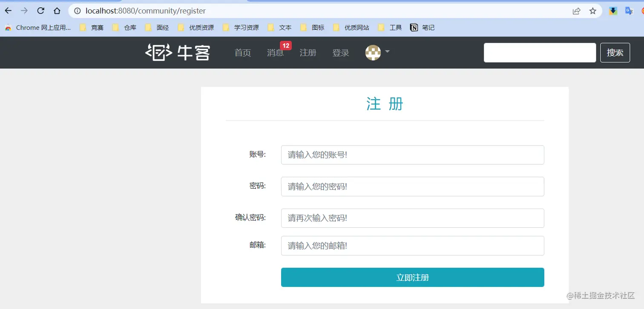
Task: Expand the user avatar dropdown arrow
Action: pyautogui.click(x=387, y=51)
